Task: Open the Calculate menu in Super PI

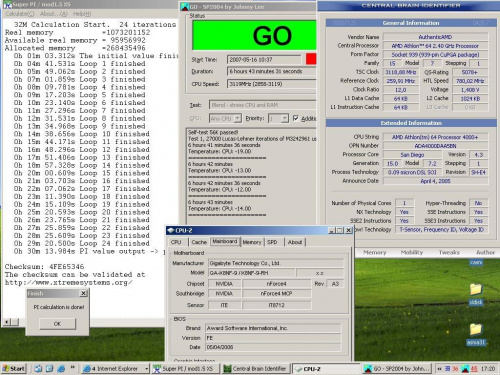Action: 20,14
